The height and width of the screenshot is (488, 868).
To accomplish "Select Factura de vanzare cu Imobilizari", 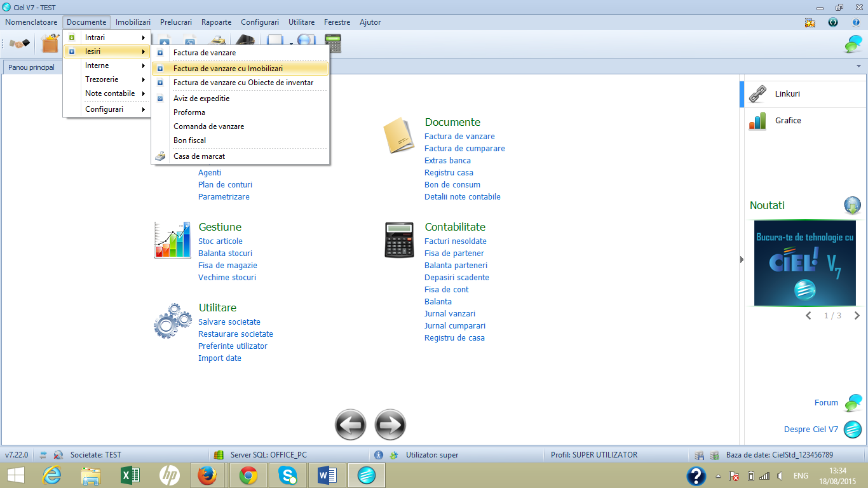I will coord(240,69).
